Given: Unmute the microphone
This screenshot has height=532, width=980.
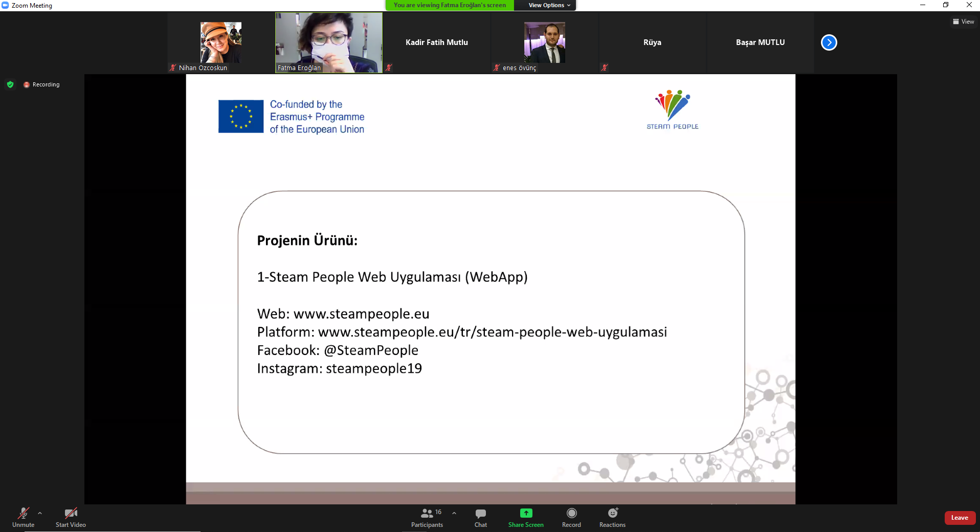Looking at the screenshot, I should (x=23, y=517).
